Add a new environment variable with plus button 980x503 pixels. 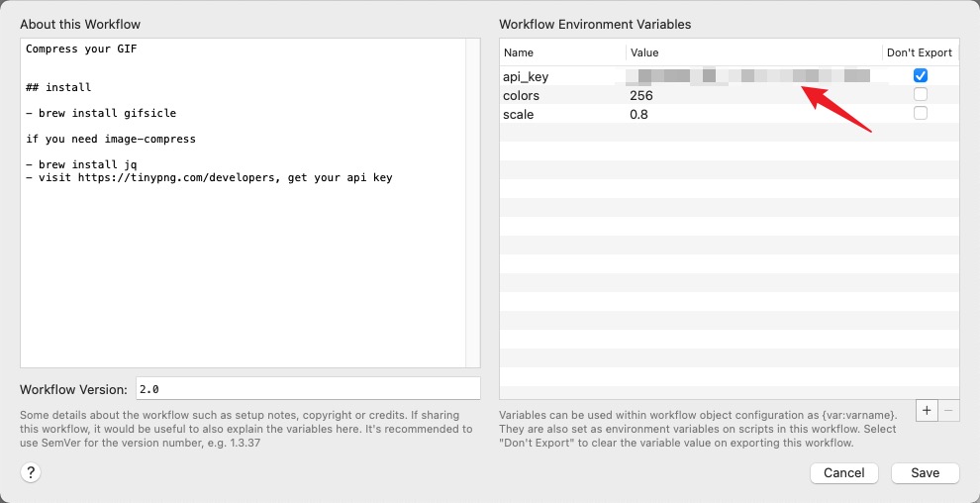(927, 410)
